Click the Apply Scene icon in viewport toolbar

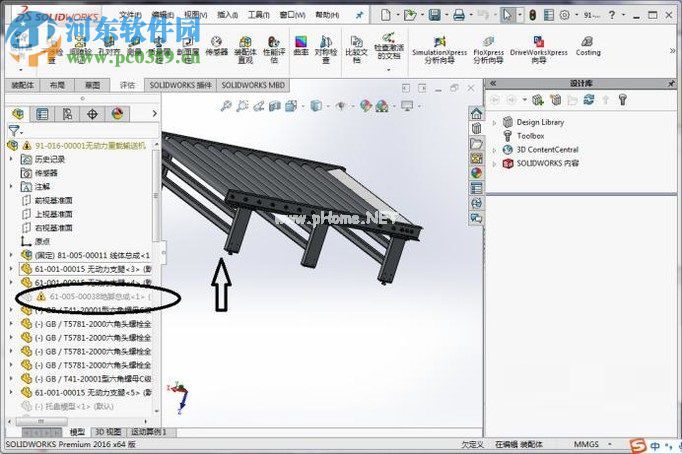382,106
